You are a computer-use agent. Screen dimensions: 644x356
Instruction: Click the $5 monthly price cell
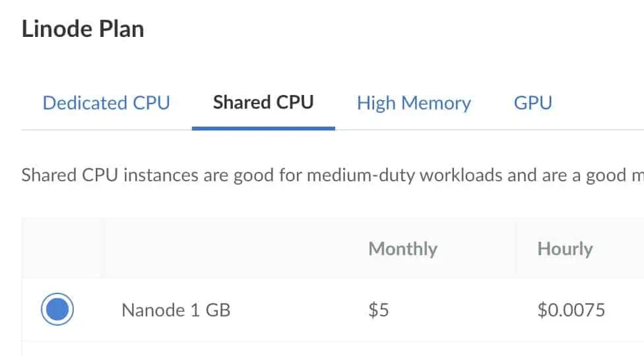click(x=379, y=310)
